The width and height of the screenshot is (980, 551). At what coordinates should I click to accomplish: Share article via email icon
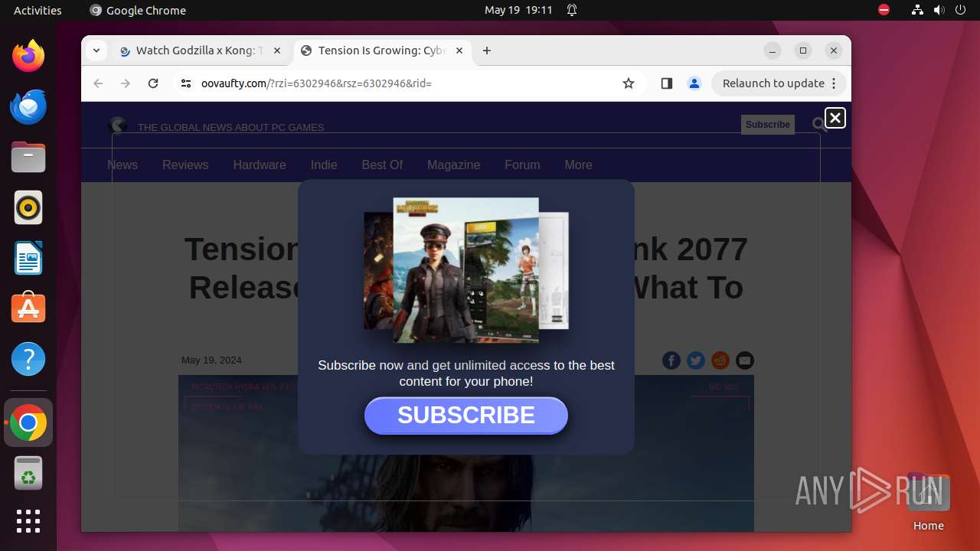tap(745, 360)
